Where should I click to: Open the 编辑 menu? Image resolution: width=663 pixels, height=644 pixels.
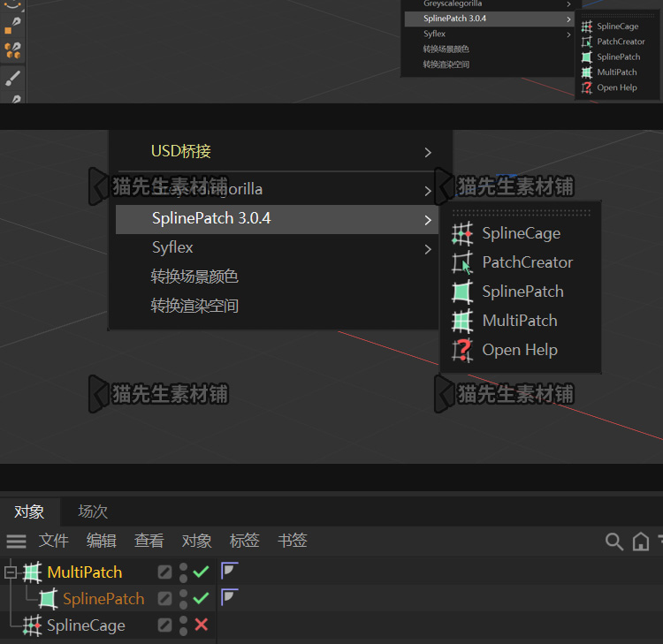coord(102,541)
